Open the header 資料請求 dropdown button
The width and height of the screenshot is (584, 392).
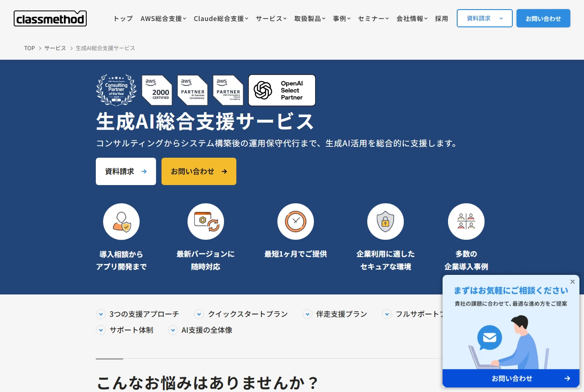[x=485, y=18]
